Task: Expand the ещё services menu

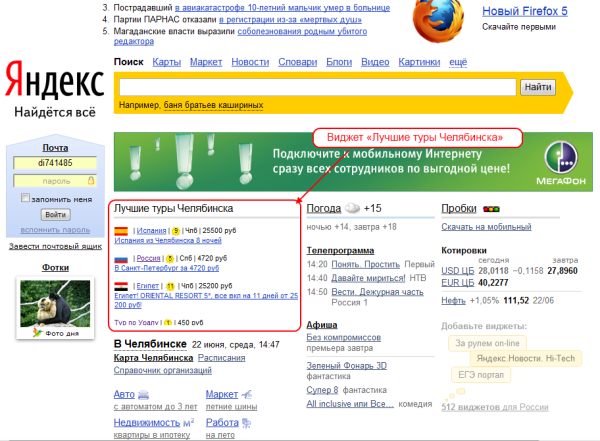Action: point(458,62)
